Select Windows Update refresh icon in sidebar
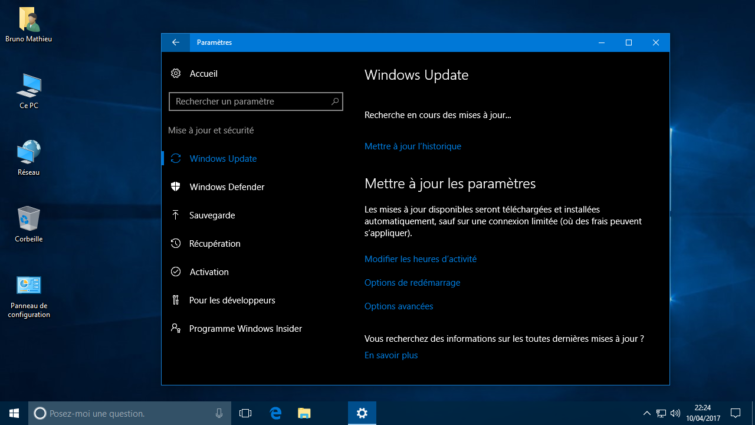 coord(176,158)
